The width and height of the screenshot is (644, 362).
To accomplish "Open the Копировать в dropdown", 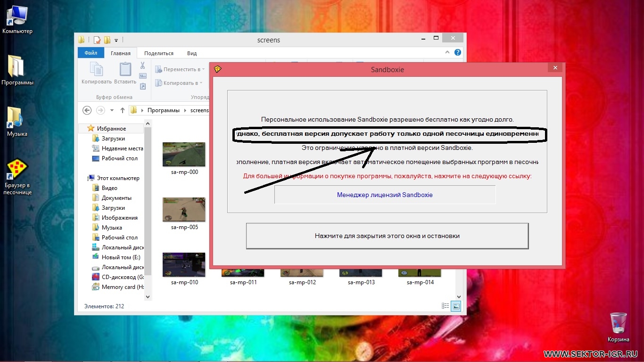I will point(179,83).
